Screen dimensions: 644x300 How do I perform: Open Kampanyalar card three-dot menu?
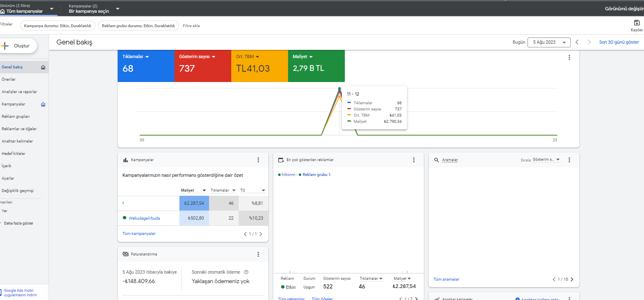(x=258, y=160)
